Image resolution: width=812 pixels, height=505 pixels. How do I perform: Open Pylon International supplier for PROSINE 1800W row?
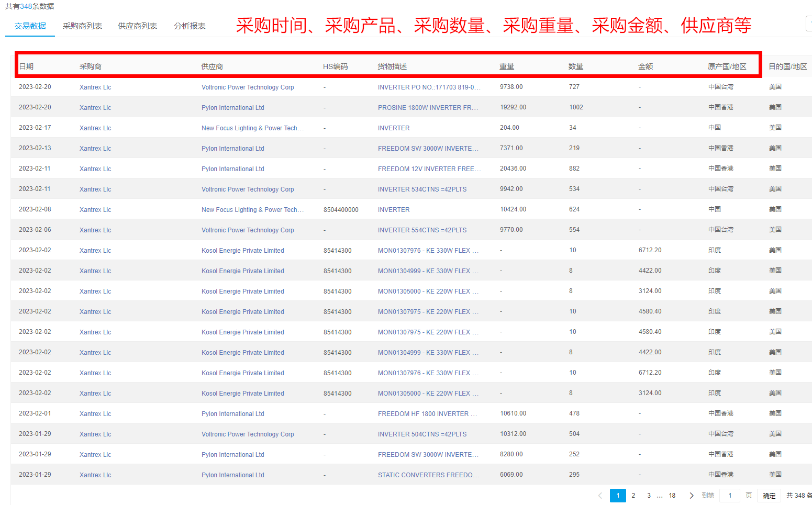(233, 108)
